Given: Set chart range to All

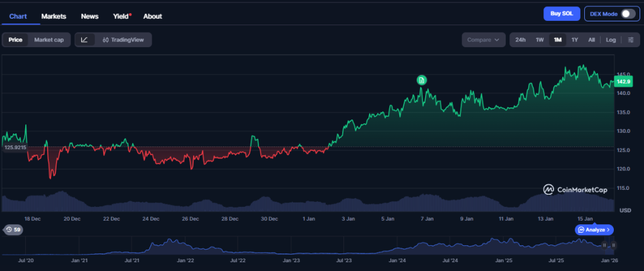Looking at the screenshot, I should [591, 40].
